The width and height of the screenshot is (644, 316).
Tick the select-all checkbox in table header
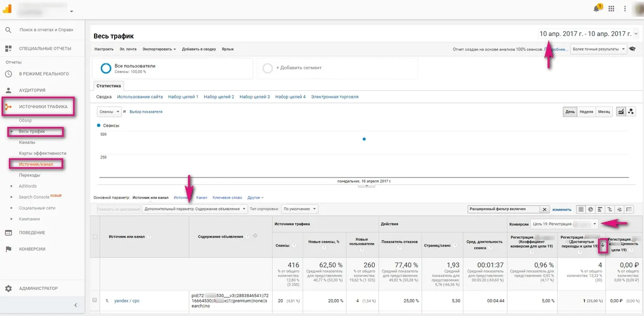point(94,237)
